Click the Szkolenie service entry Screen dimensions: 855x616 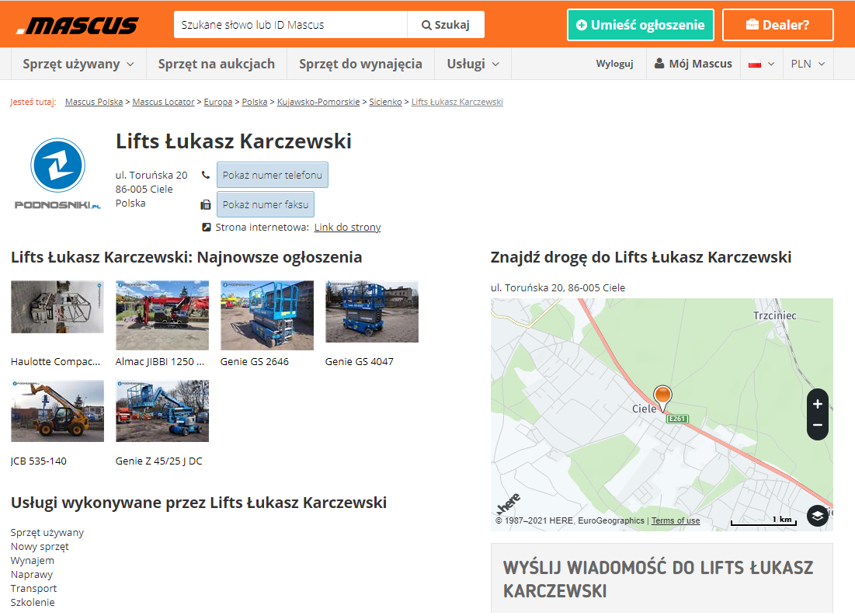[x=33, y=602]
